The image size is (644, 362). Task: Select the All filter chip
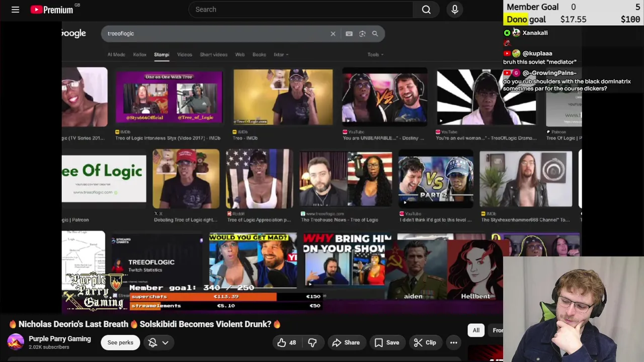(476, 330)
